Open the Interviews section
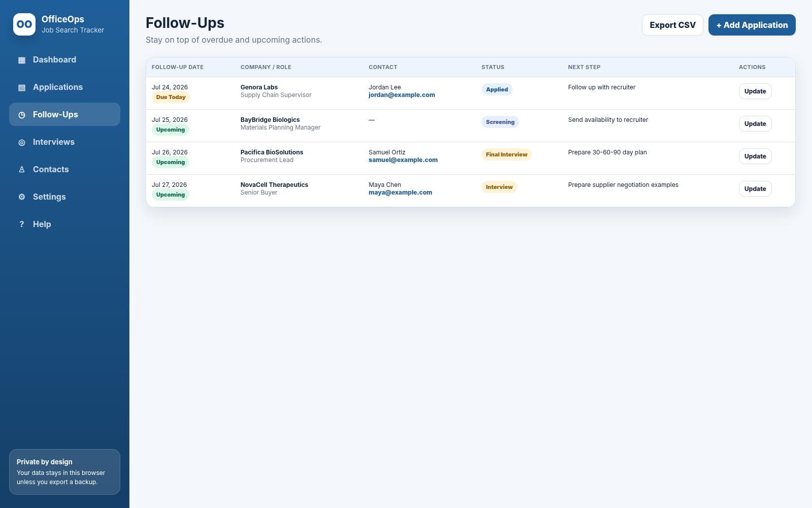This screenshot has height=508, width=812. (x=64, y=142)
